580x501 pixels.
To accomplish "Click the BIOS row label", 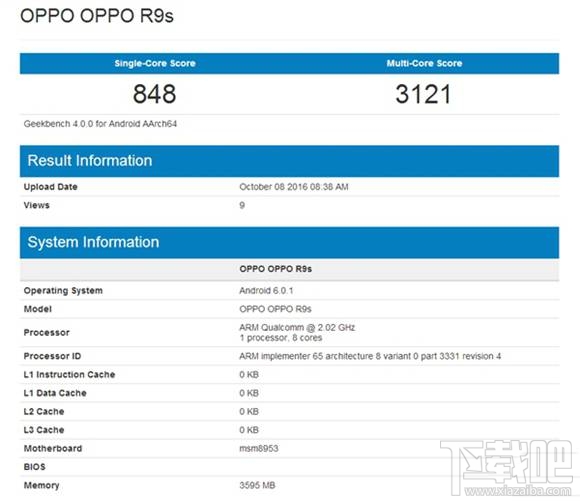I will pos(34,467).
